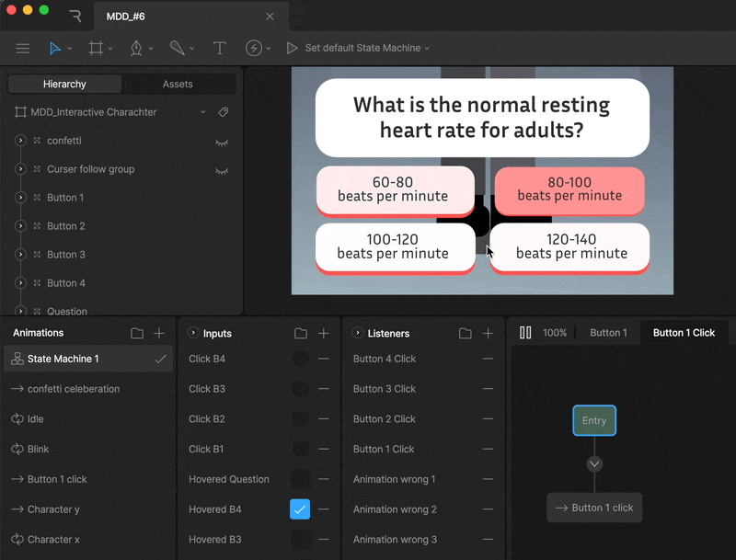Add new animation with plus icon

[x=159, y=333]
